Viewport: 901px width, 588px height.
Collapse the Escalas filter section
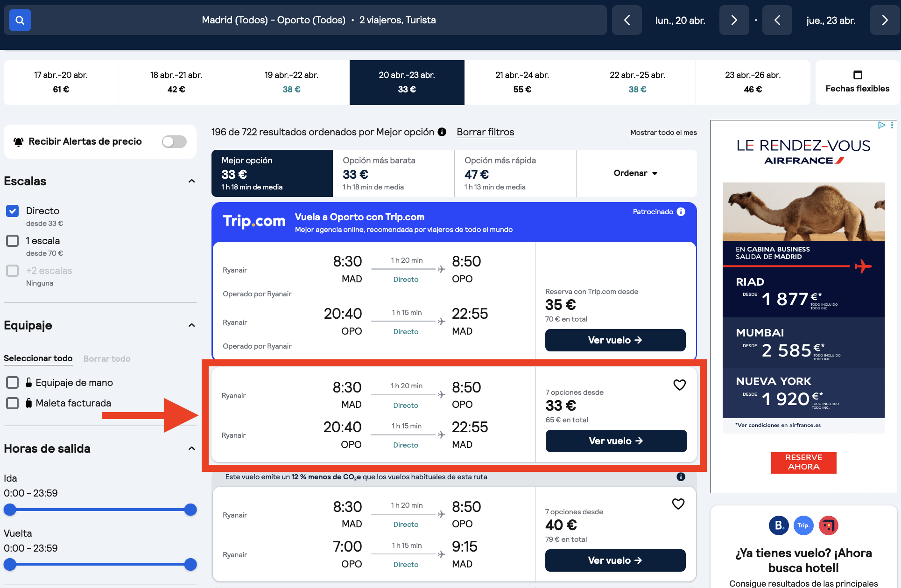(191, 181)
